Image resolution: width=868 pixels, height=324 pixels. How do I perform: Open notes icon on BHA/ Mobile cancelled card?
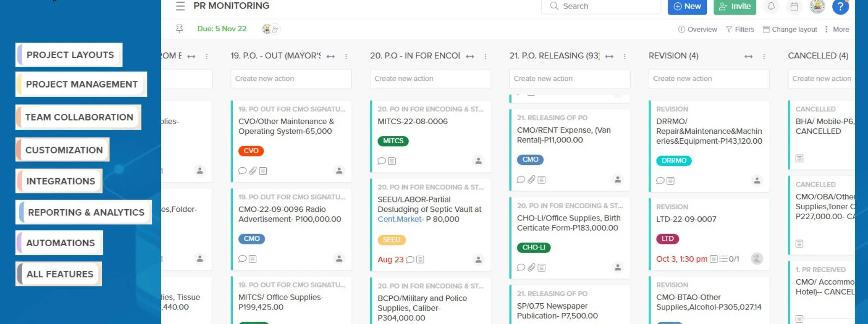[799, 159]
